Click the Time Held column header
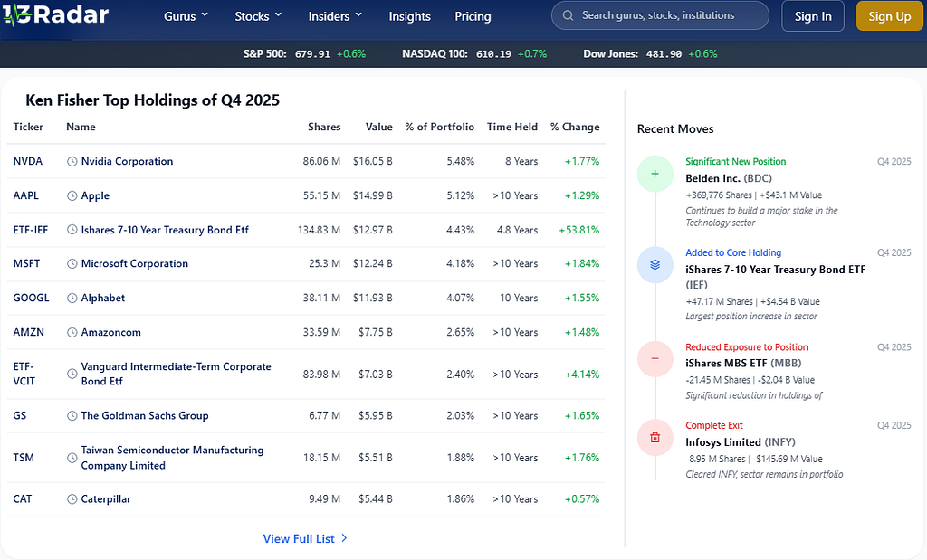The height and width of the screenshot is (560, 927). pos(512,127)
